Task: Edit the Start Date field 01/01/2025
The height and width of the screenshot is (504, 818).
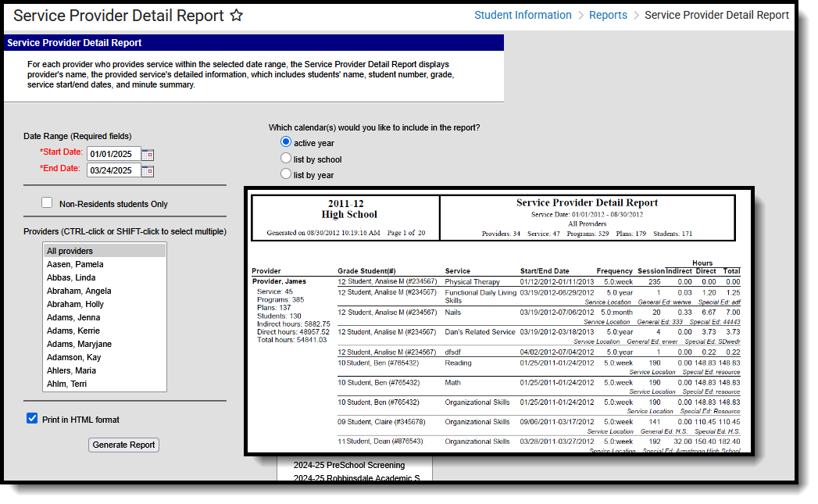Action: (x=114, y=155)
